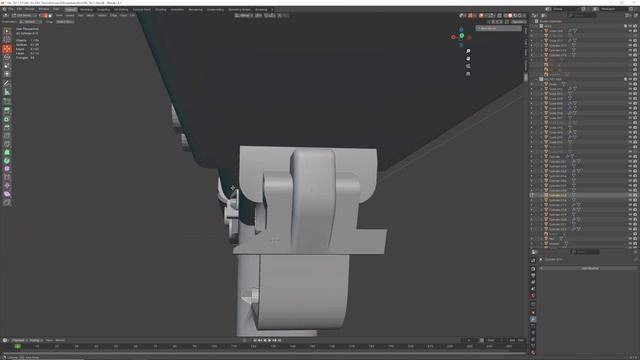Click the zoom magnifier viewport gizmo
Viewport: 640px width, 360px height.
468,51
